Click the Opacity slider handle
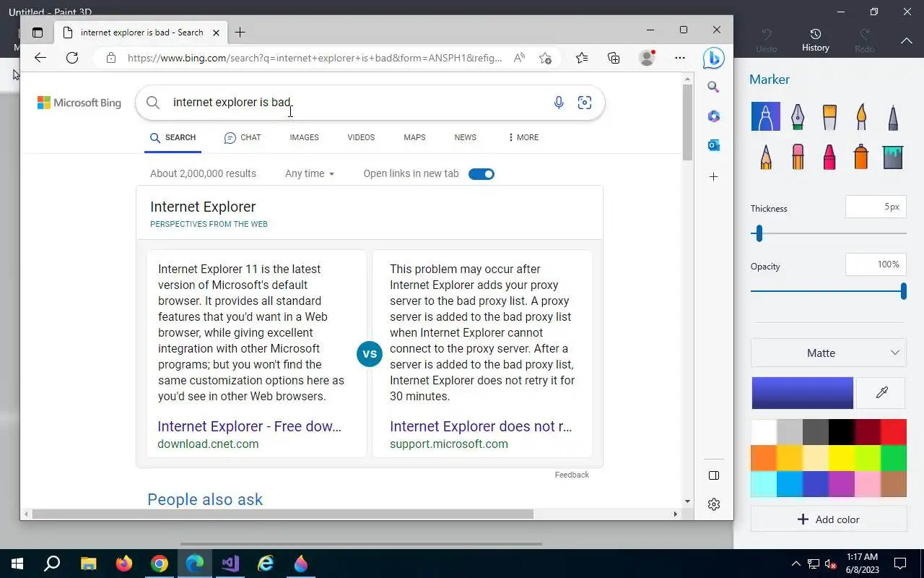The width and height of the screenshot is (924, 578). coord(903,291)
